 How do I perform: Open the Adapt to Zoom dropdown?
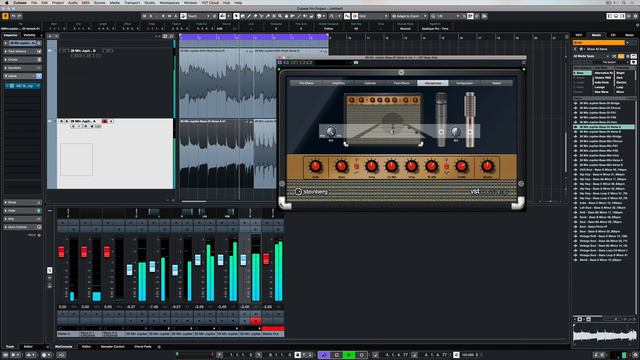click(x=409, y=16)
